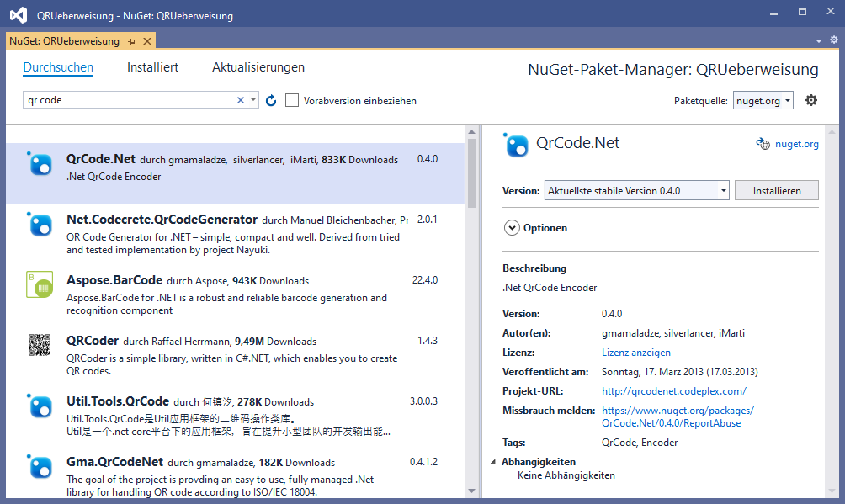Pin the NuGet: QRUeberweisung tab
Image resolution: width=845 pixels, height=504 pixels.
tap(132, 40)
